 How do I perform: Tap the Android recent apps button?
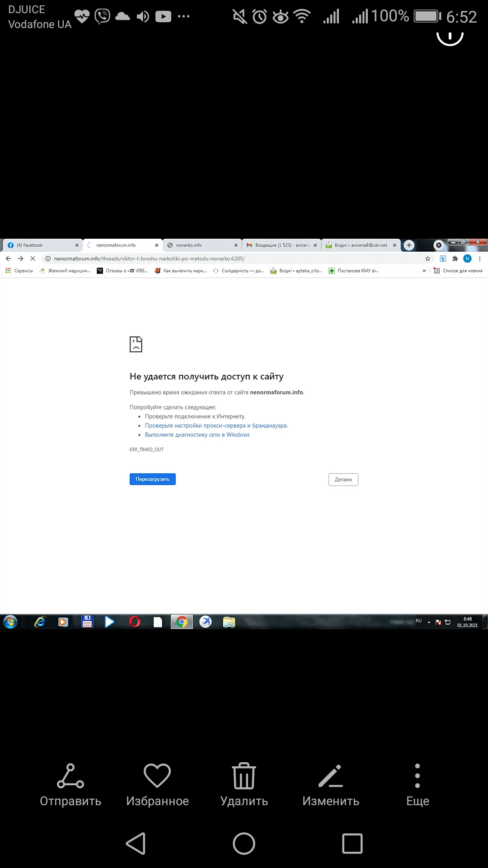click(352, 844)
